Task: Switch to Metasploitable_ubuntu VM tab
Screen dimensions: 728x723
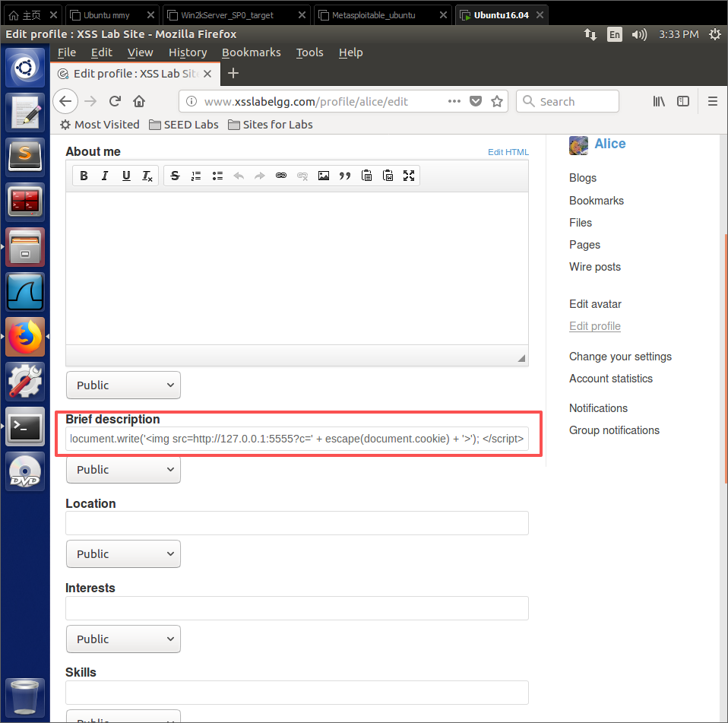Action: [374, 15]
